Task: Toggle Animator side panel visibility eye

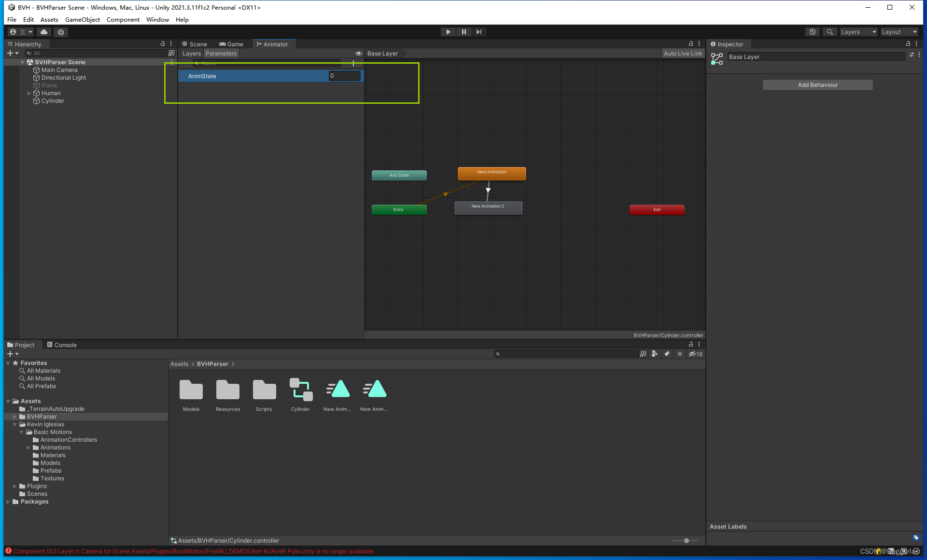Action: 358,54
